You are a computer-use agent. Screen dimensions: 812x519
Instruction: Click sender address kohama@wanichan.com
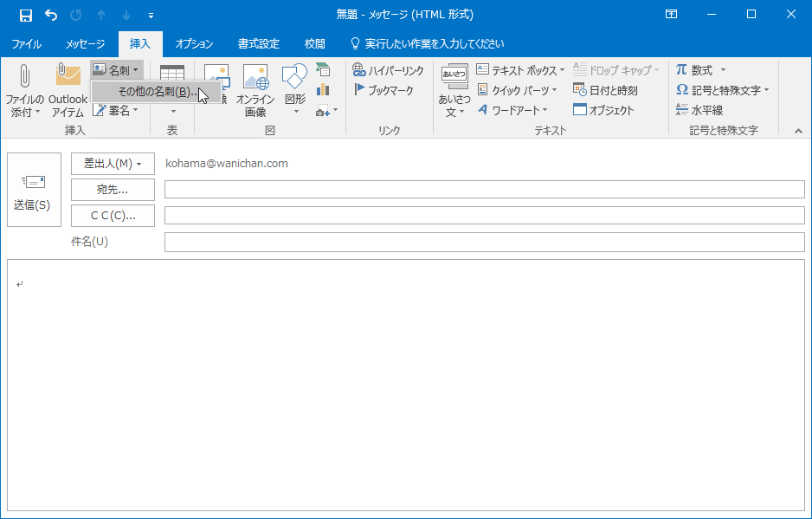point(227,163)
